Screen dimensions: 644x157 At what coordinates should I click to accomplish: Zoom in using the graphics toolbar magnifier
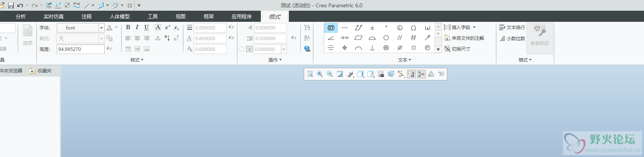coord(320,74)
